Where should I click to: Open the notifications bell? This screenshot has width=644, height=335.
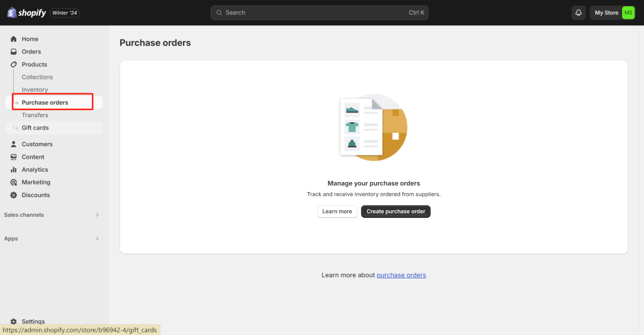[x=579, y=13]
